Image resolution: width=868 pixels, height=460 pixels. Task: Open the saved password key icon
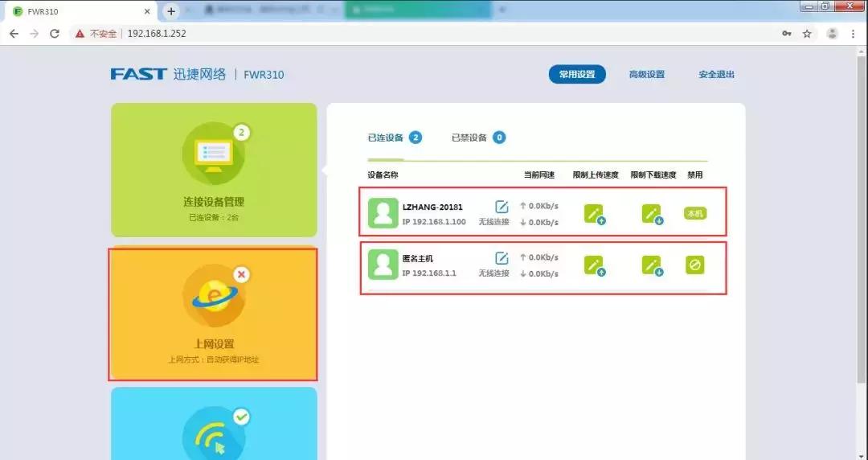coord(787,34)
